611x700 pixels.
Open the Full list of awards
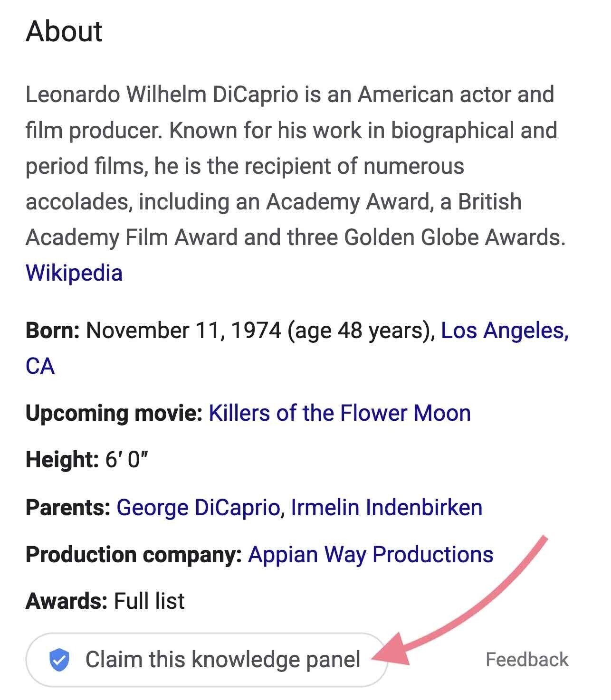point(149,600)
